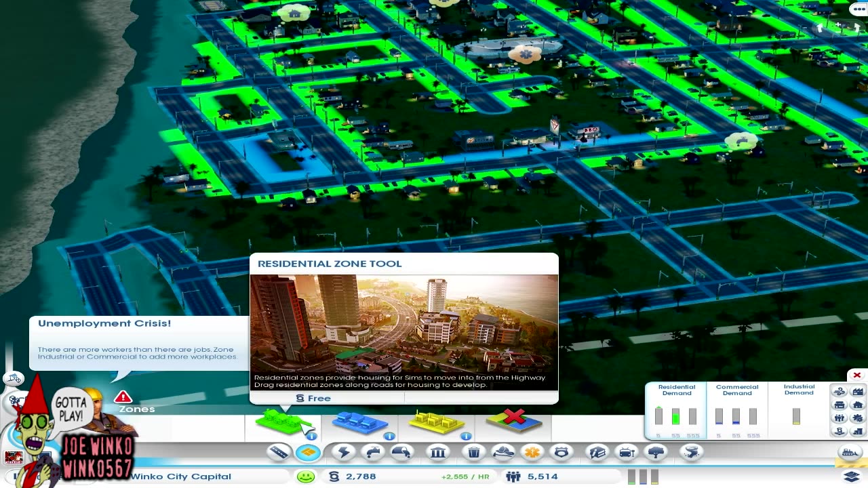Close the demand panel with red X

tap(857, 375)
